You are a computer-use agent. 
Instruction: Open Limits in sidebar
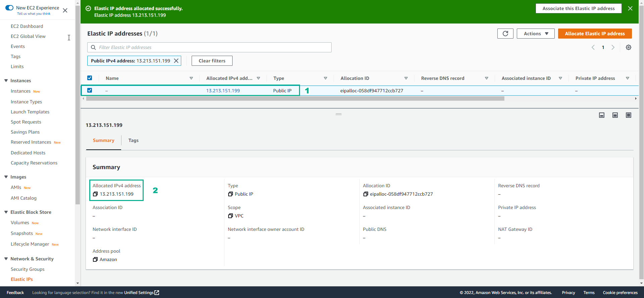(17, 66)
